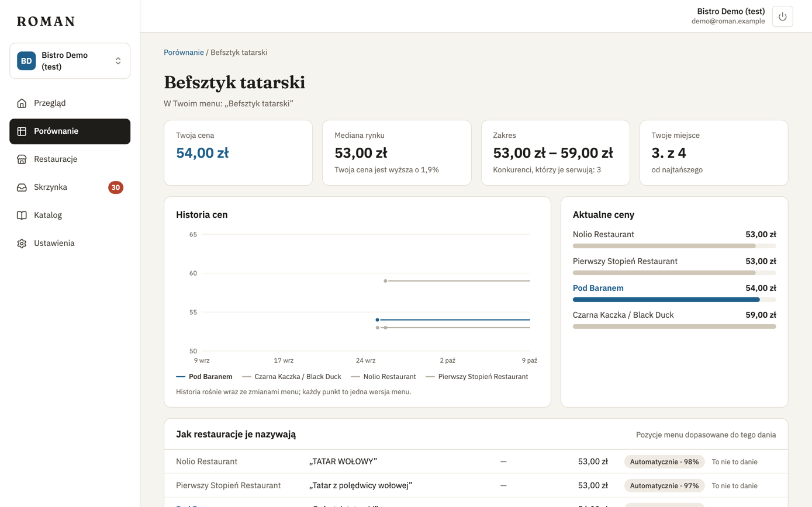Click the 'Historia cen' chart title

coord(202,215)
